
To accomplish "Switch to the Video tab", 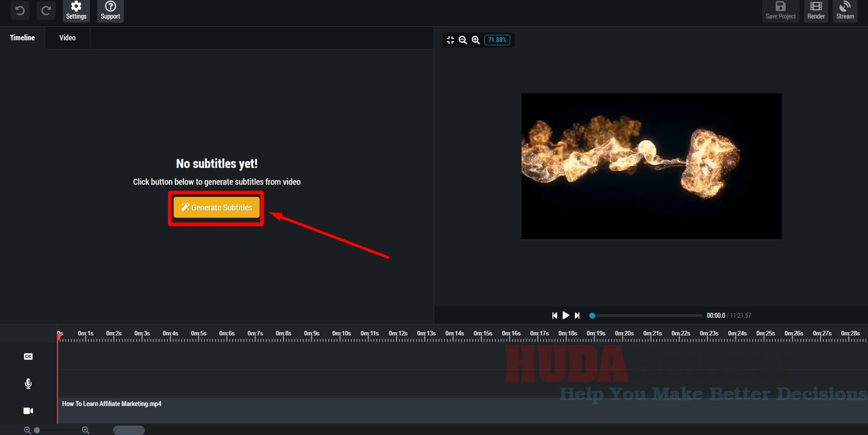I will coord(67,38).
